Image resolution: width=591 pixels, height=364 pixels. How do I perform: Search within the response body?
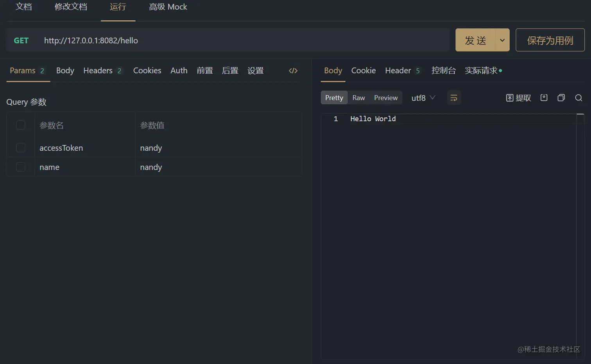tap(579, 98)
